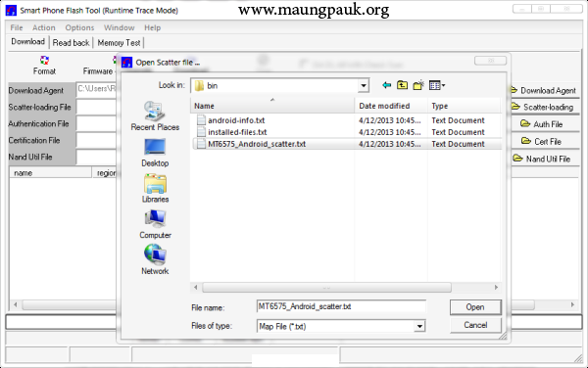Open Desktop in the places sidebar
588x368 pixels.
[x=155, y=153]
